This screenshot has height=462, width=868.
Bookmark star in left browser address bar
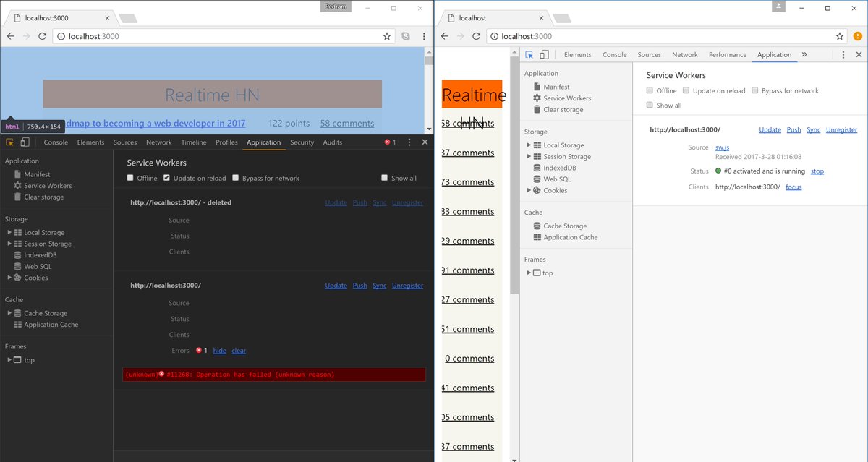[x=387, y=36]
